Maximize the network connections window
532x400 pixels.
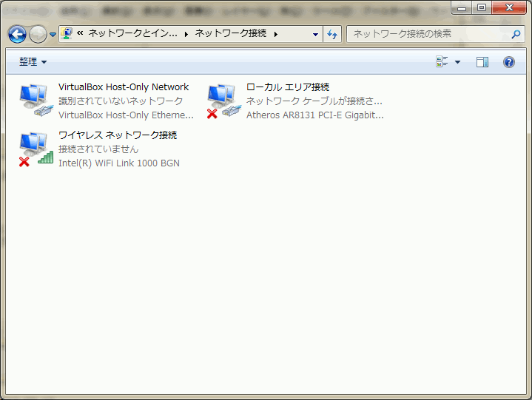tap(482, 7)
